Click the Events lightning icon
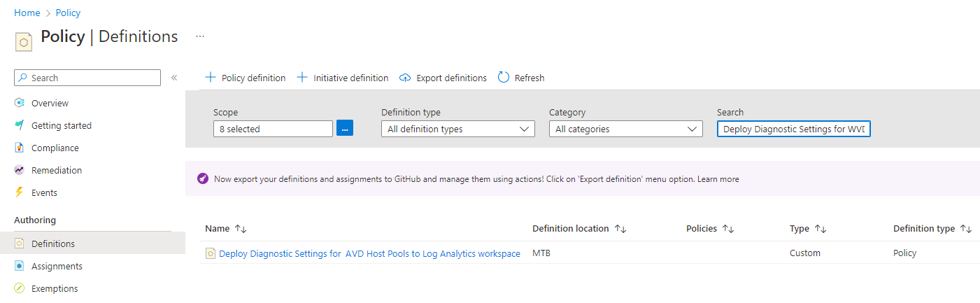This screenshot has height=303, width=980. click(20, 192)
